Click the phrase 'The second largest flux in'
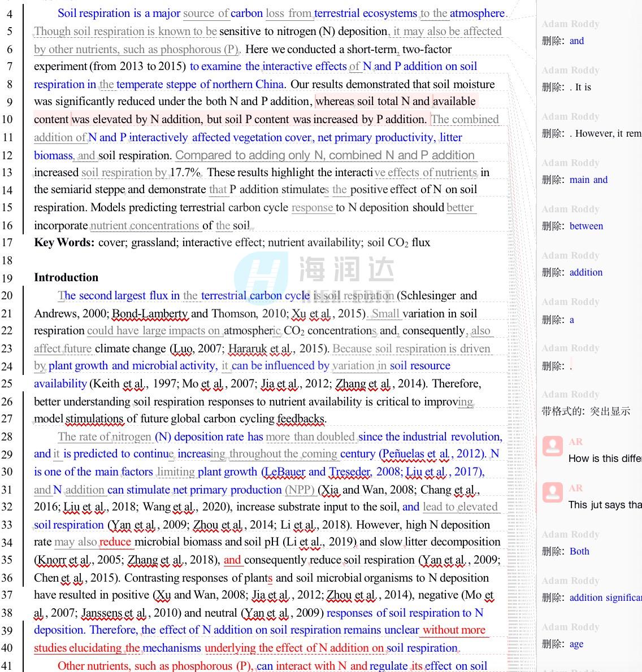Image resolution: width=642 pixels, height=672 pixels. point(119,296)
